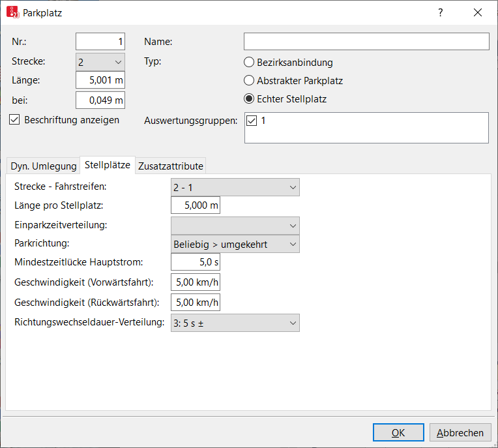Click Länge pro Stellplatz field
The image size is (498, 448).
(196, 205)
